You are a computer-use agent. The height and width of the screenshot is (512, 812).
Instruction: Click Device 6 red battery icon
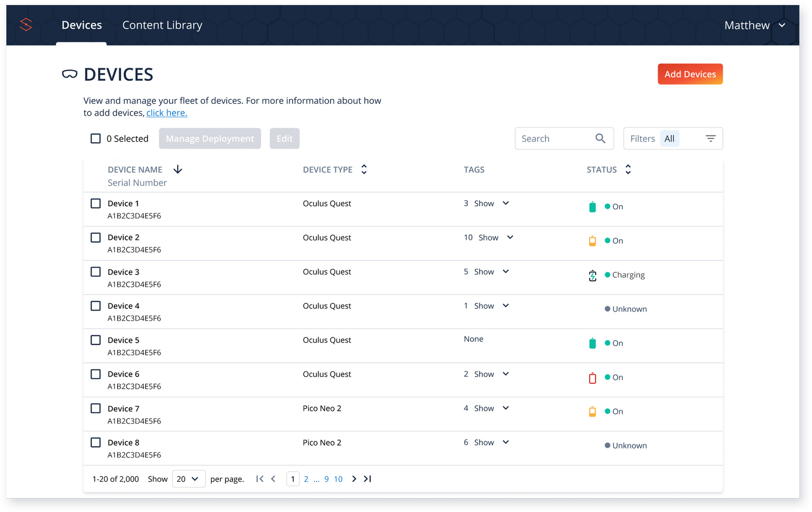coord(592,378)
